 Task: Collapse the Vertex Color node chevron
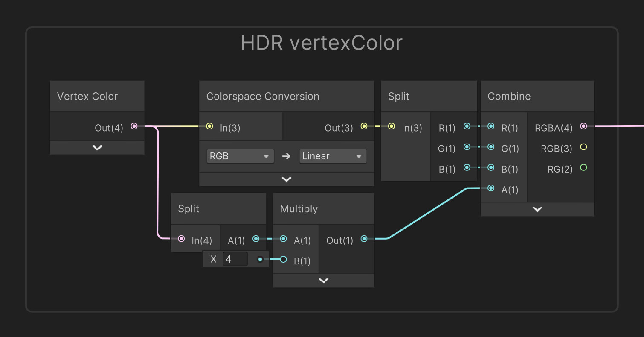[97, 147]
